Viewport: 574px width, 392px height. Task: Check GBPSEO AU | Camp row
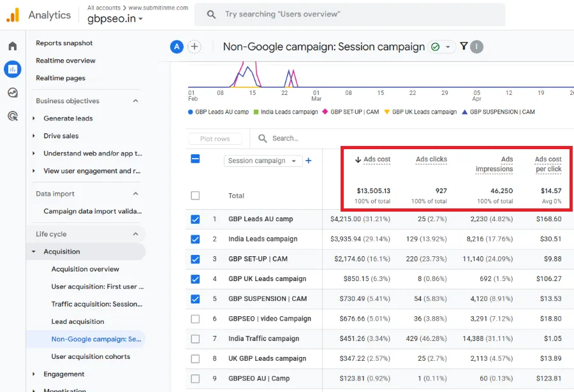point(196,379)
